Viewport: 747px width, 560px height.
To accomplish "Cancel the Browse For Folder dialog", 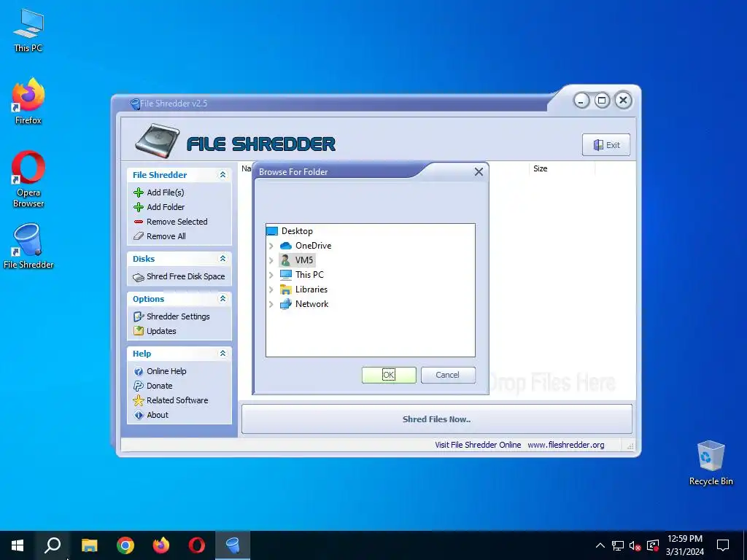I will [x=448, y=375].
